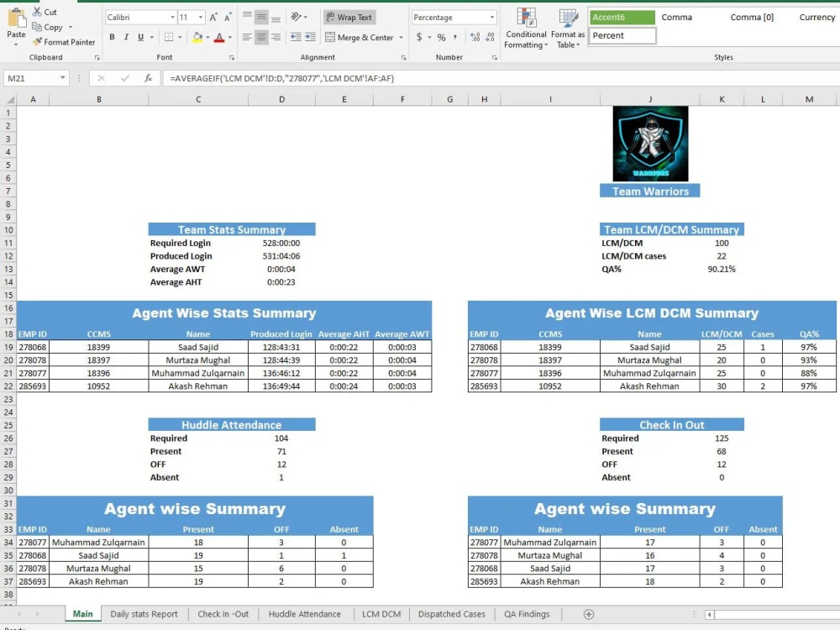Switch to Check In -Out sheet
840x630 pixels.
[x=223, y=614]
